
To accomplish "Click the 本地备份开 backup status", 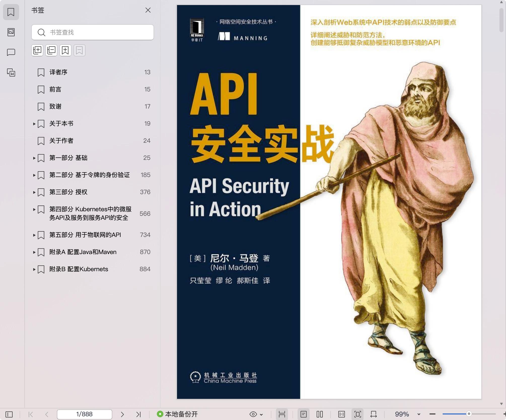I will click(x=181, y=414).
